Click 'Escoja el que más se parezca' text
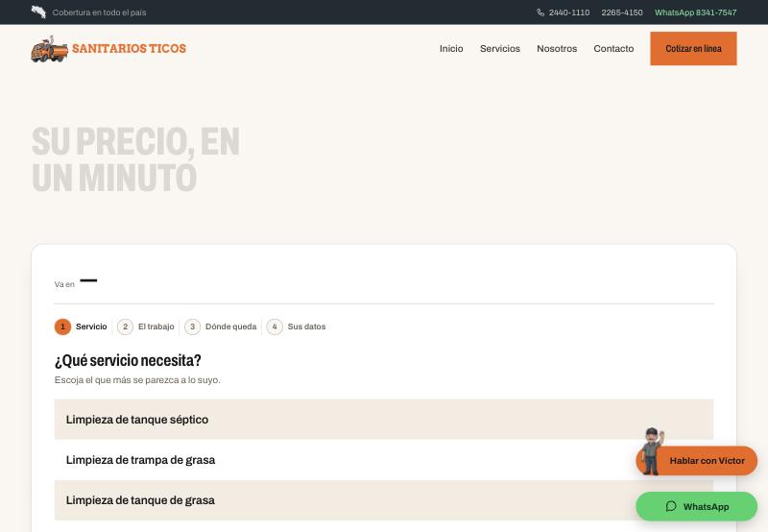 click(x=137, y=379)
